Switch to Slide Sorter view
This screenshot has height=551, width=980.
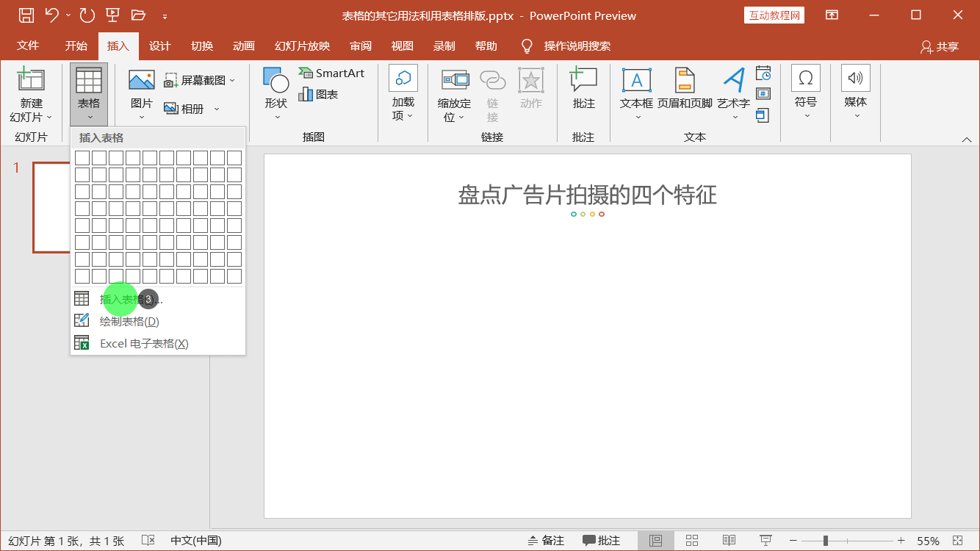[x=691, y=540]
